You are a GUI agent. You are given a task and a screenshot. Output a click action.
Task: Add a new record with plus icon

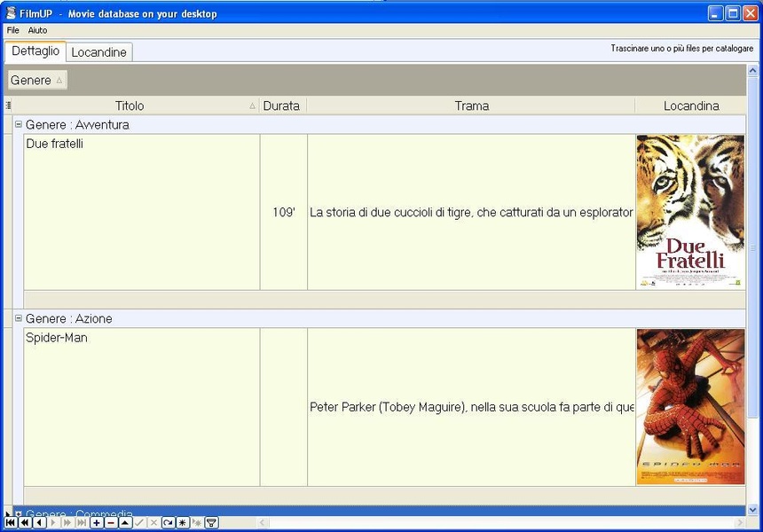point(97,523)
